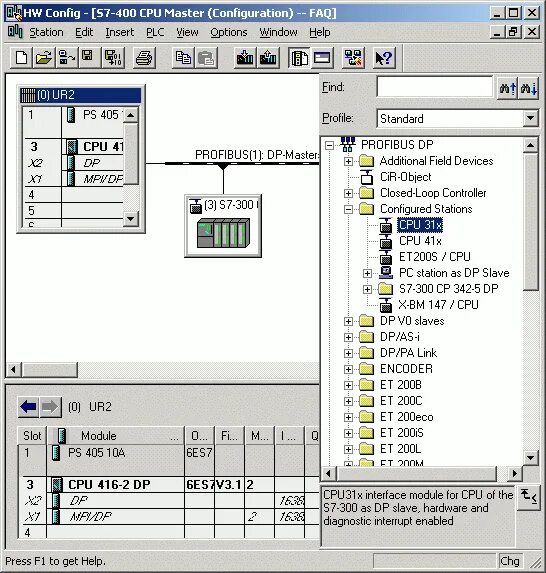
Task: Select the UR2 rack title bar
Action: 80,95
